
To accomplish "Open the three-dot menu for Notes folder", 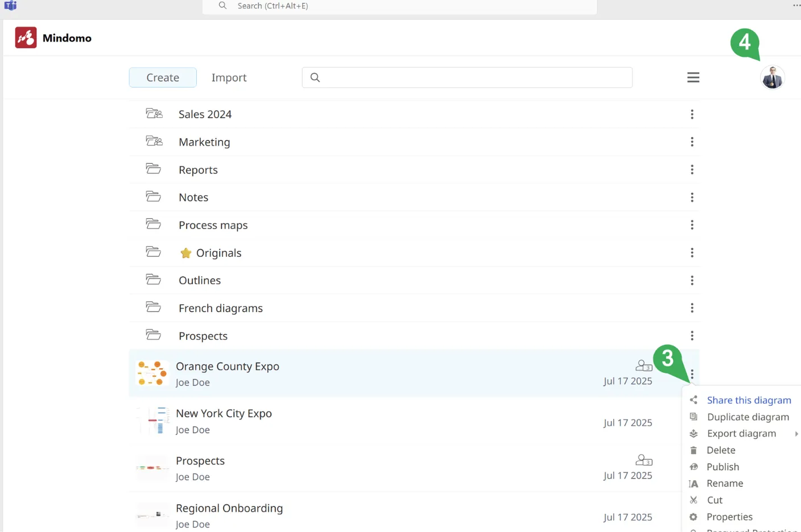I will [692, 197].
